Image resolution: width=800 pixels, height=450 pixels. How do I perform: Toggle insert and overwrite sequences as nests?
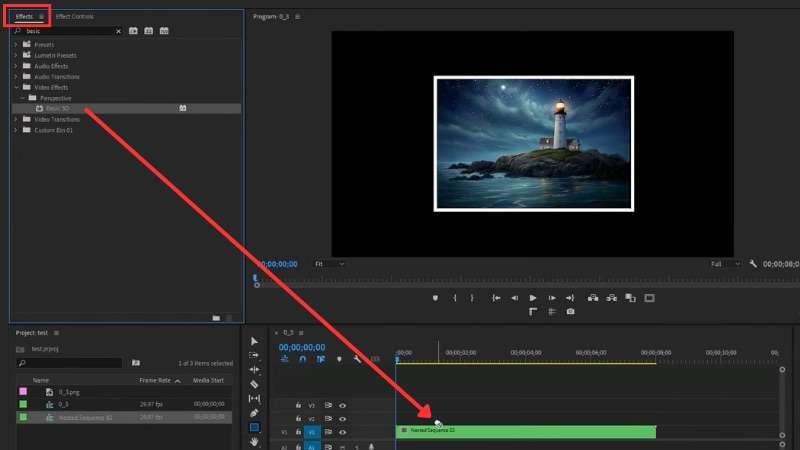point(285,359)
